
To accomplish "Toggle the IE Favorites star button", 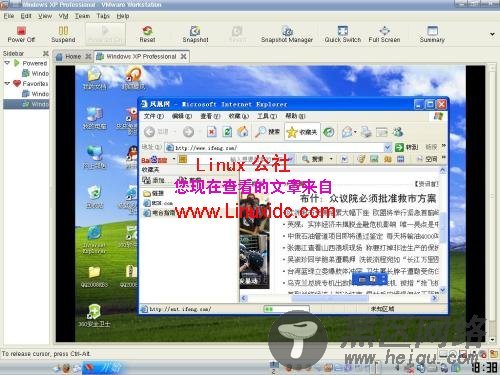I will (x=302, y=132).
